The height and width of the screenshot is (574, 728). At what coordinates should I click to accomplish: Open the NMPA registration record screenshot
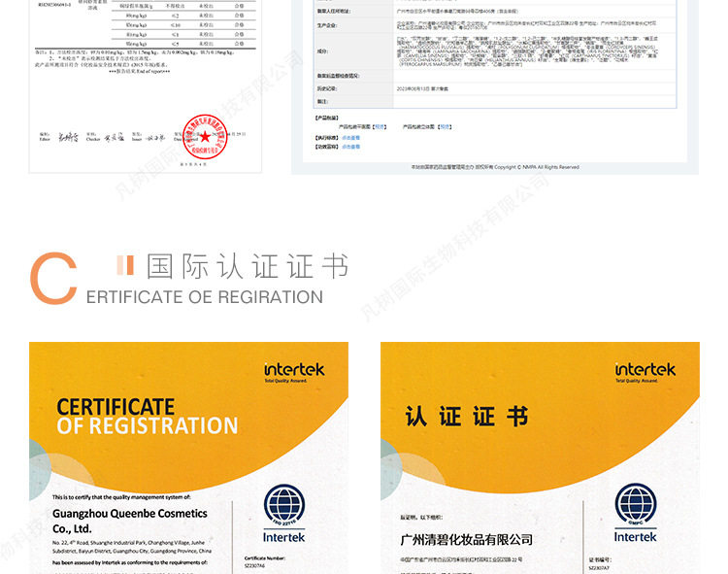point(495,87)
